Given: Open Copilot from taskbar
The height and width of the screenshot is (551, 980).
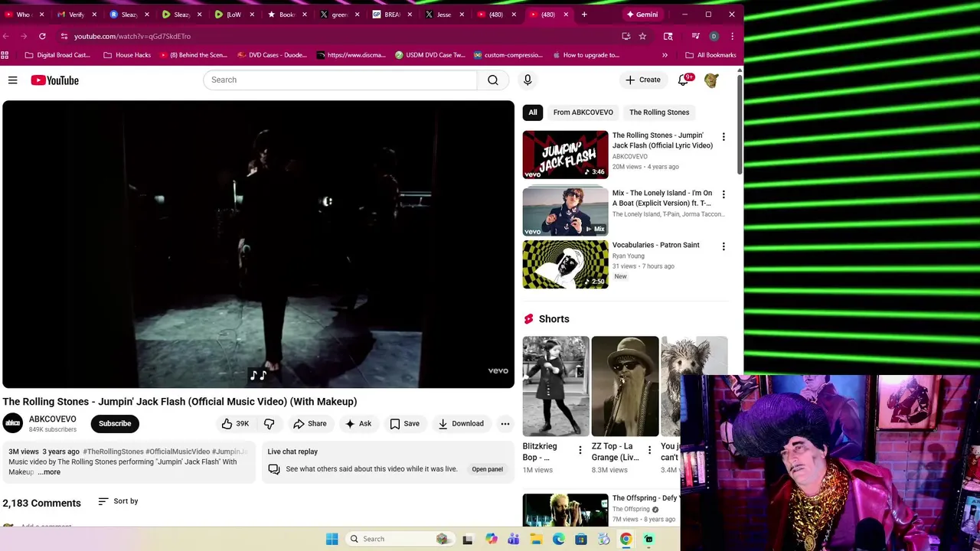Looking at the screenshot, I should [491, 539].
